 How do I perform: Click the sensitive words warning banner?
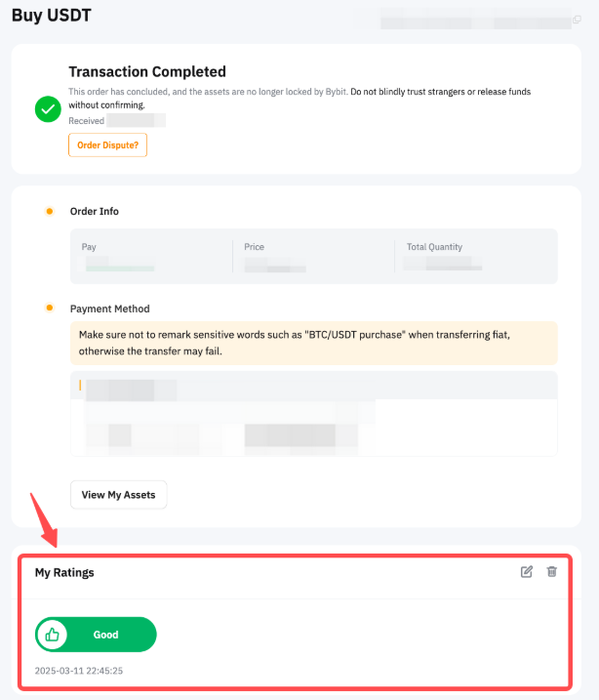tap(313, 343)
